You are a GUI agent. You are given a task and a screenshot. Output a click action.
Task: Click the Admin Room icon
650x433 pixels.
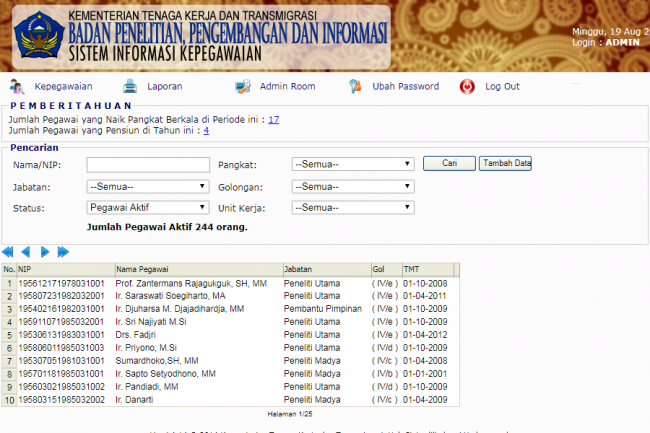[x=243, y=86]
